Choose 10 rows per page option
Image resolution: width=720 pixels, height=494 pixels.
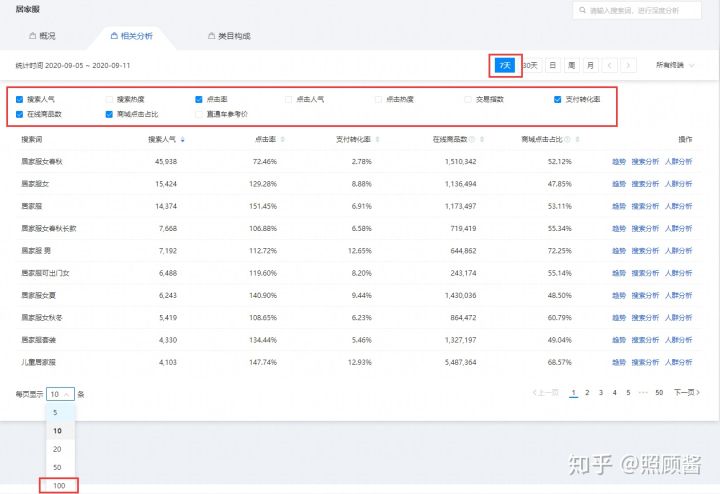point(61,431)
